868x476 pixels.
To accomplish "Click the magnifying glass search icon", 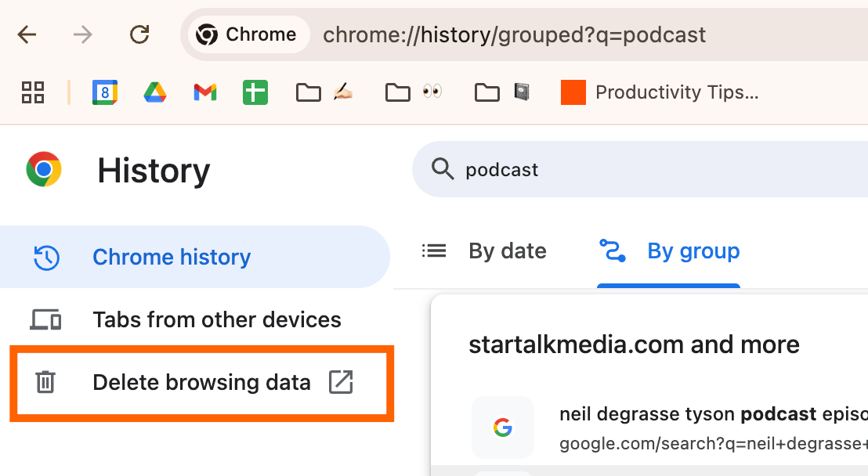I will point(443,169).
